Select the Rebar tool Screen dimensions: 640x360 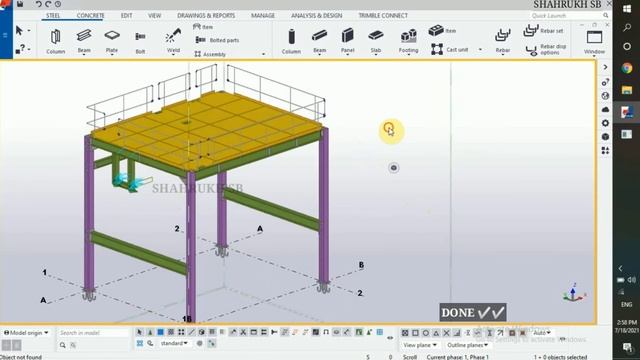502,41
